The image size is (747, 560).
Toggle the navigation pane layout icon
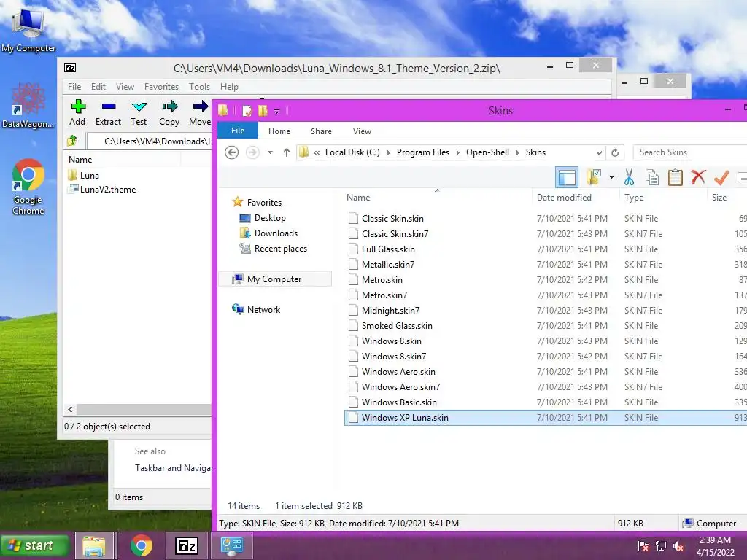567,177
